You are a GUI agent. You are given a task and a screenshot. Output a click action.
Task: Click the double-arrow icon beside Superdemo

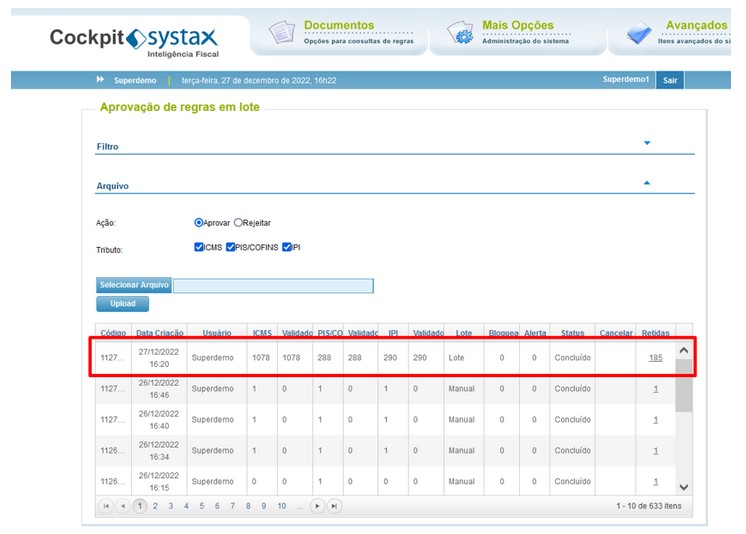click(x=100, y=79)
